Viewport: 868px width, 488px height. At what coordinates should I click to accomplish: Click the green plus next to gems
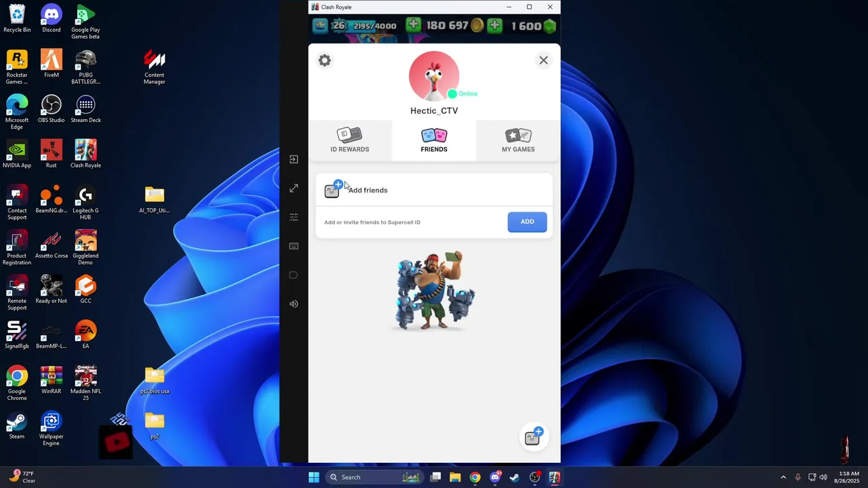coord(494,25)
